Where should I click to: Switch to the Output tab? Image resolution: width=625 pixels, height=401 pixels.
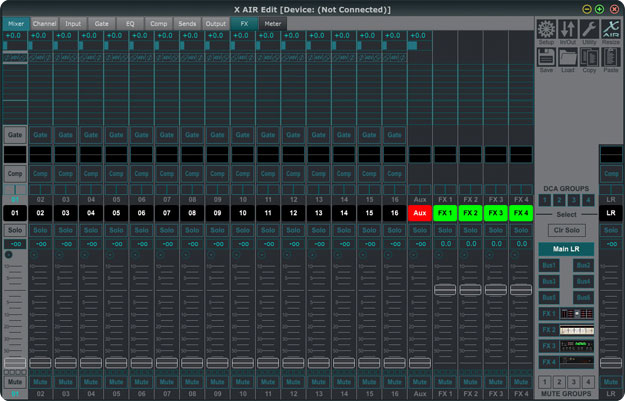(216, 24)
